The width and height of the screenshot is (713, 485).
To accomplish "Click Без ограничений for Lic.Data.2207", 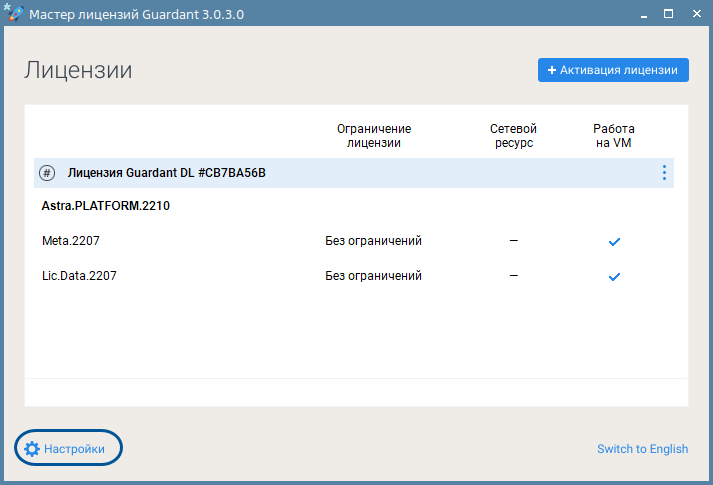I will [373, 276].
